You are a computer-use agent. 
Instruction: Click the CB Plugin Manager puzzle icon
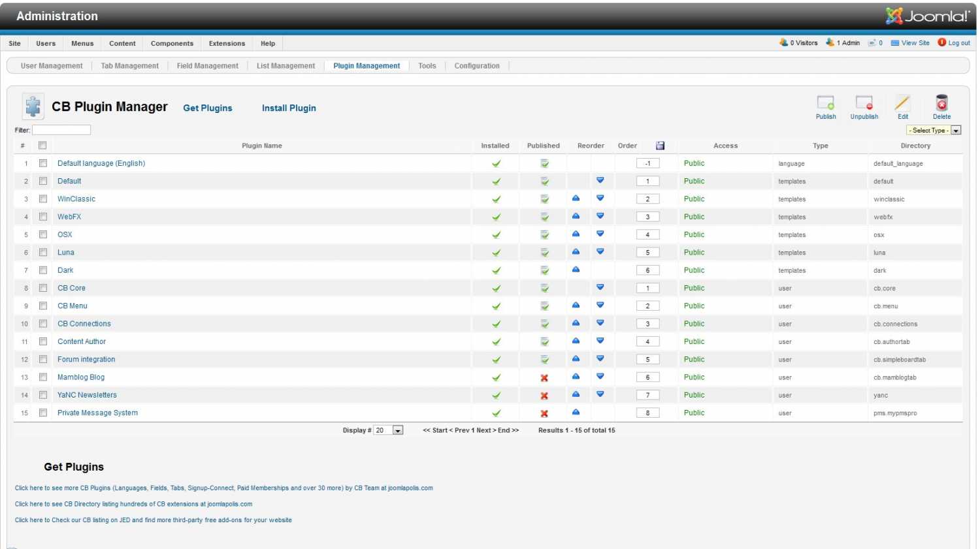[x=33, y=106]
